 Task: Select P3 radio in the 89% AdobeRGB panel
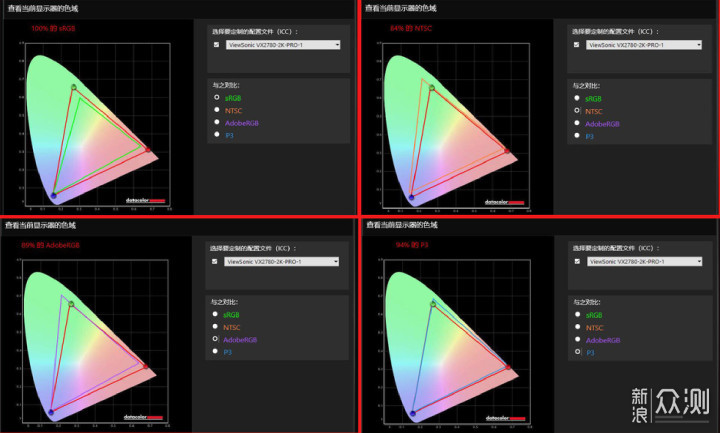[215, 351]
